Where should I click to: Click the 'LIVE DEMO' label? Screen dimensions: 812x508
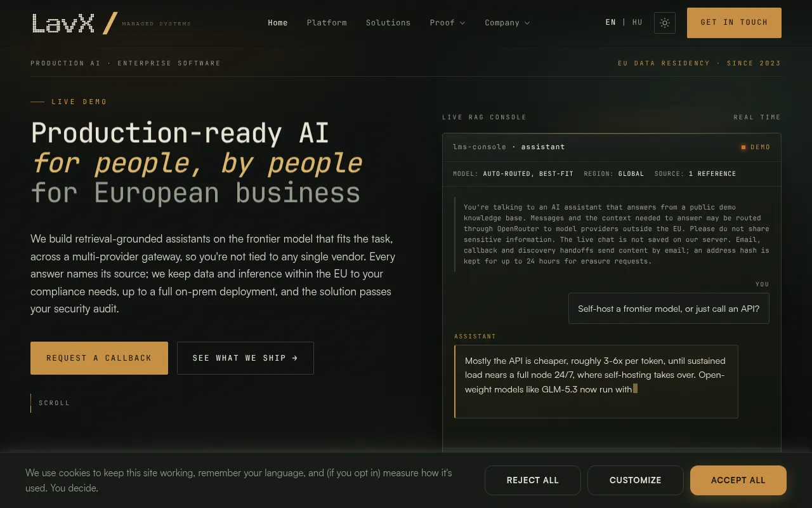point(79,102)
